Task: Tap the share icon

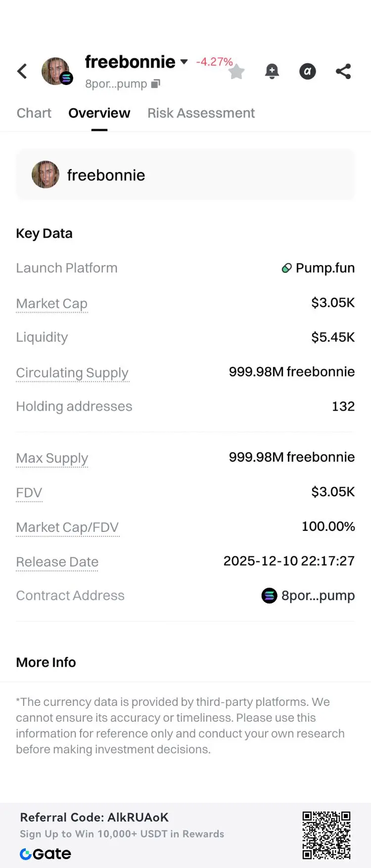Action: pos(343,72)
